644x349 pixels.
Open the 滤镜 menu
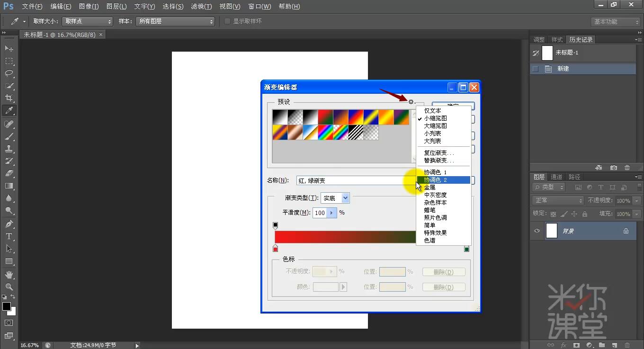pos(201,6)
